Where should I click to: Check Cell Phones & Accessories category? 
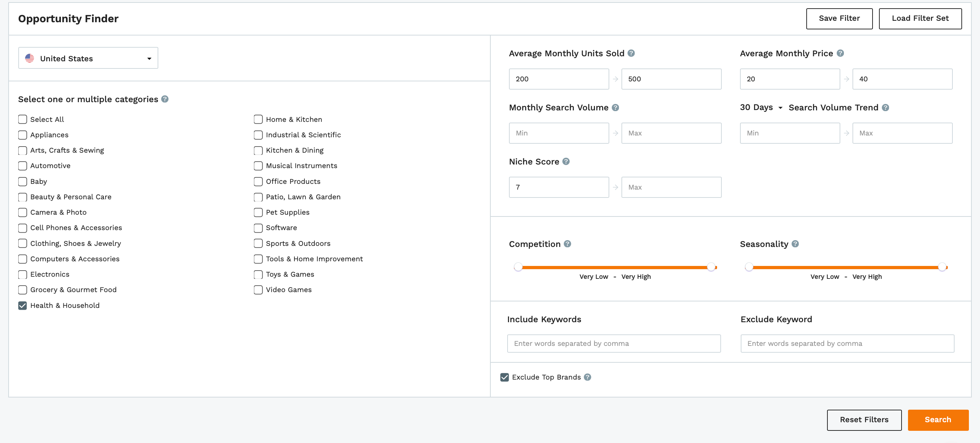[x=23, y=228]
